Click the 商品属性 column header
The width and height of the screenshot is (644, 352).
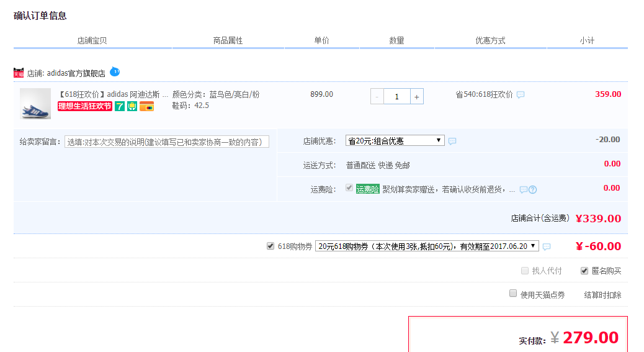pyautogui.click(x=228, y=40)
